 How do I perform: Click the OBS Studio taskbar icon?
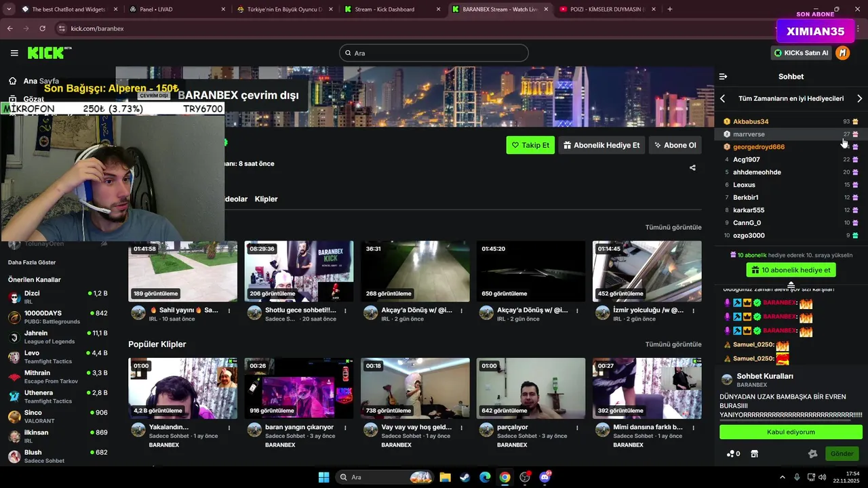[x=525, y=477]
